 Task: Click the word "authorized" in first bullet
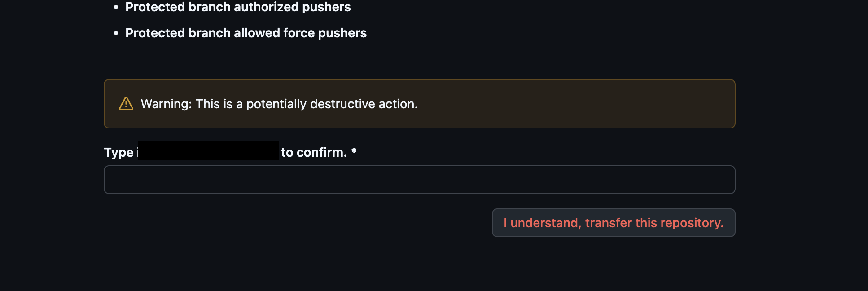[x=266, y=7]
